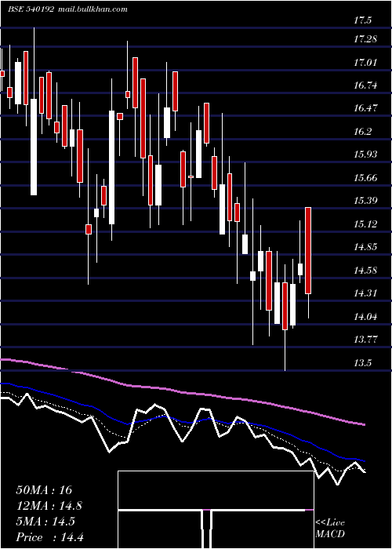
Task: Click the 12MA : 14.8 readout
Action: (x=49, y=506)
